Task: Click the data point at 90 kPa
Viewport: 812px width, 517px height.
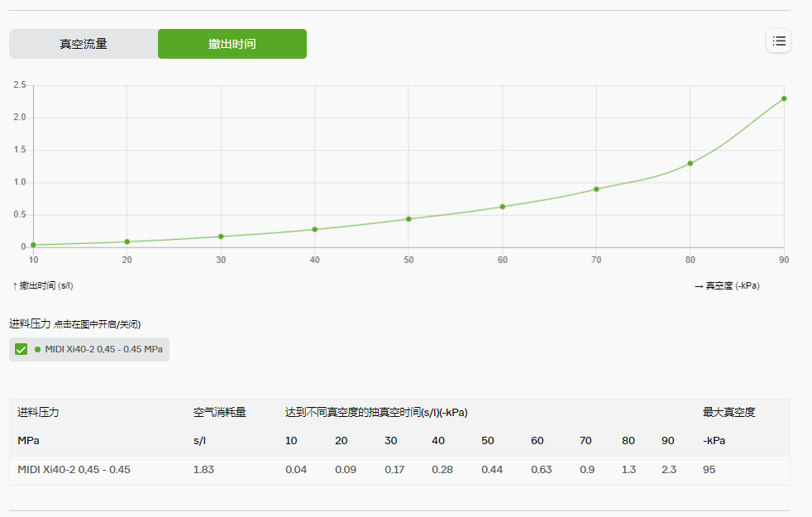Action: click(x=783, y=98)
